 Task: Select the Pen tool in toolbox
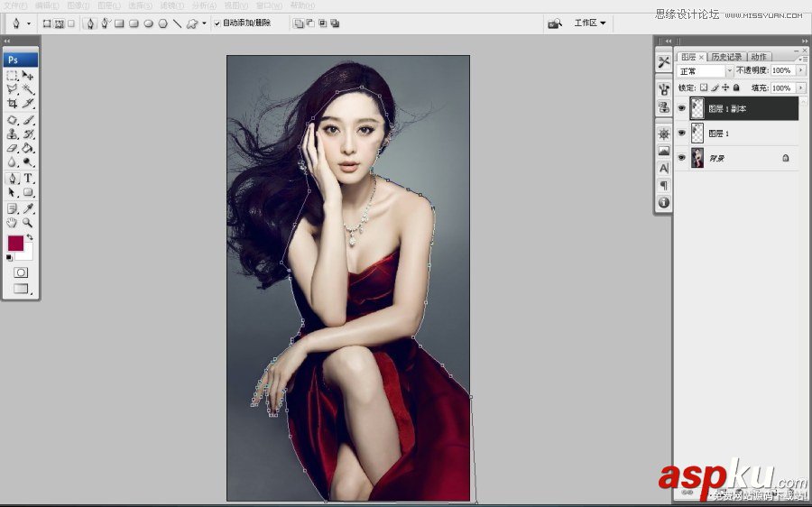[13, 179]
